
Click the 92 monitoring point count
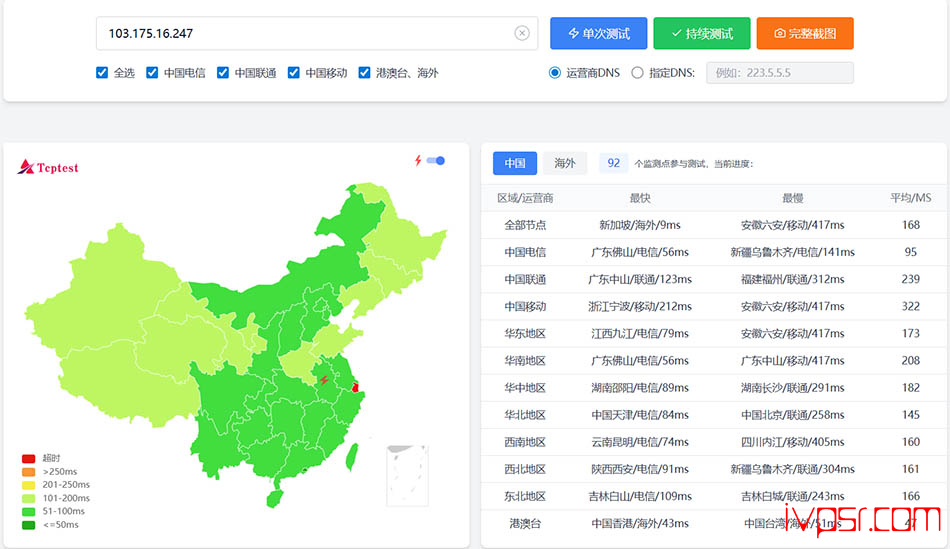614,163
